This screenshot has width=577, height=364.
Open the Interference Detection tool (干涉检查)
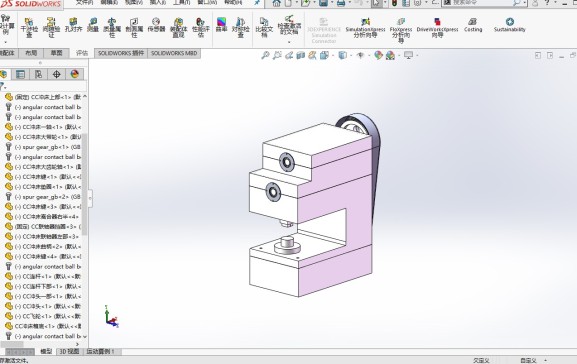pos(29,28)
